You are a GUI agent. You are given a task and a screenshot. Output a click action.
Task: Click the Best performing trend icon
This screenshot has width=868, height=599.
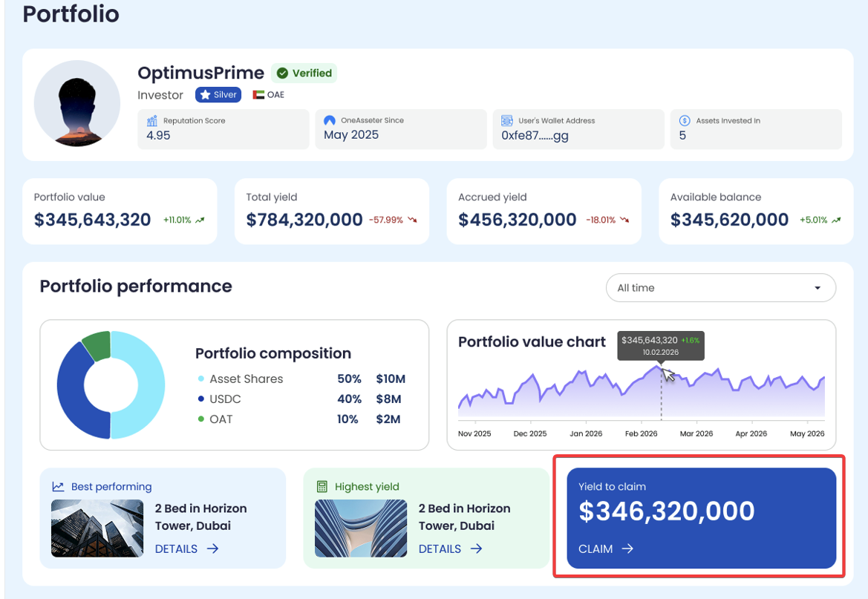click(x=58, y=487)
